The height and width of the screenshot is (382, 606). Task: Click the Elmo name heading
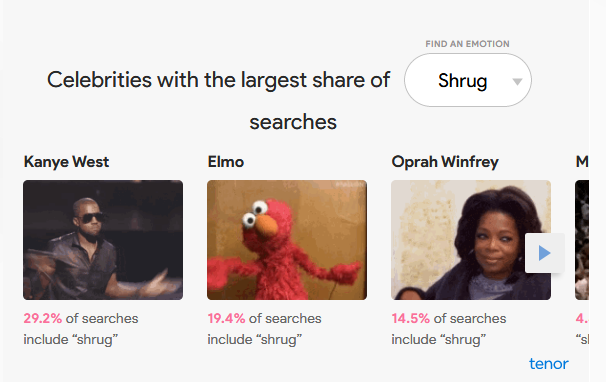(x=226, y=162)
